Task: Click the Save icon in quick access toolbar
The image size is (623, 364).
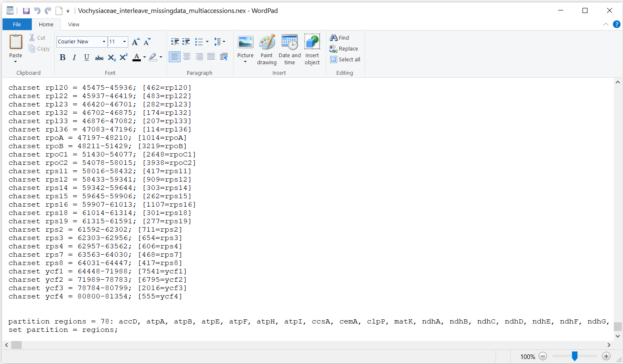Action: click(26, 11)
